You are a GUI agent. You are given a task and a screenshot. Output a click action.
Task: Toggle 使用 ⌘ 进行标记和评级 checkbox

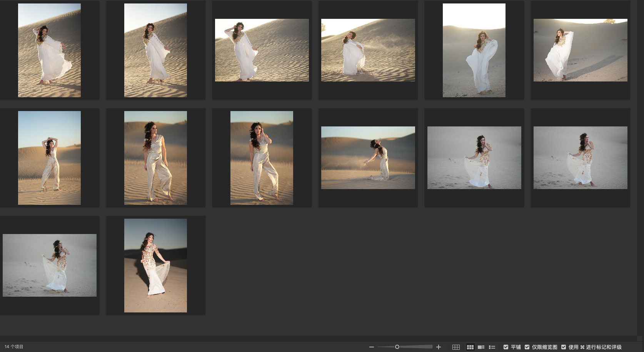click(564, 347)
